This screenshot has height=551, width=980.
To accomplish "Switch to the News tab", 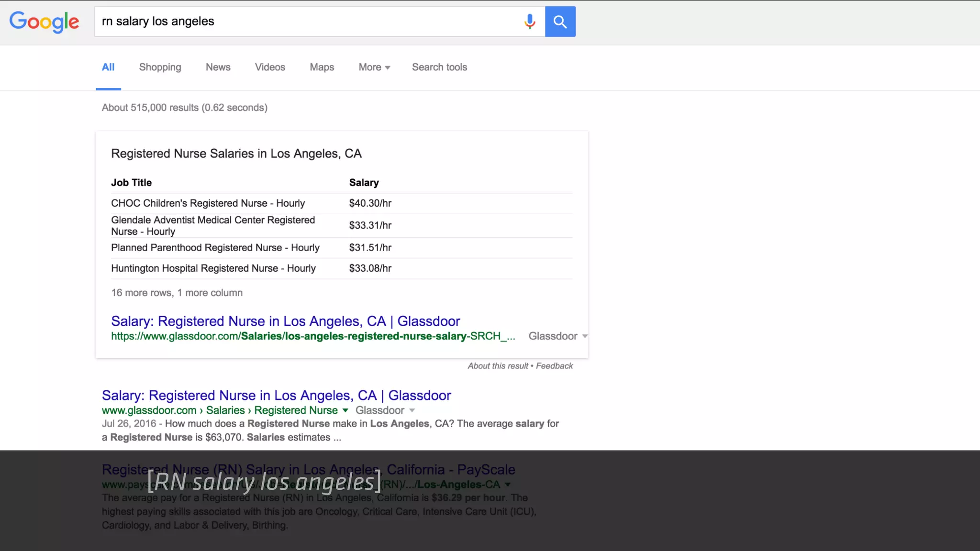I will point(218,67).
